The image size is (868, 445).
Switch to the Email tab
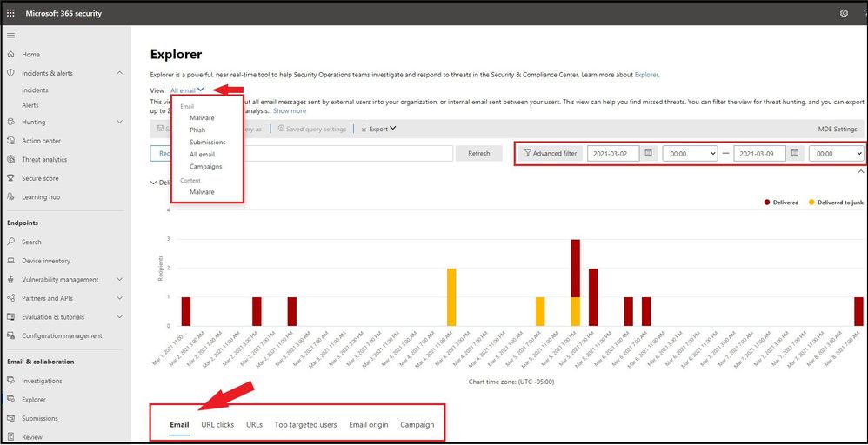(x=179, y=425)
